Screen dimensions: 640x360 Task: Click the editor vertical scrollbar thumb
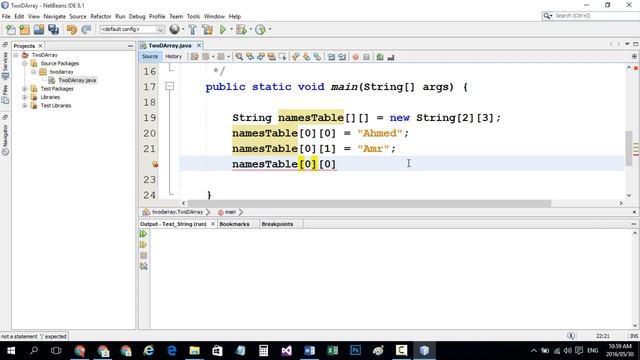pos(629,148)
